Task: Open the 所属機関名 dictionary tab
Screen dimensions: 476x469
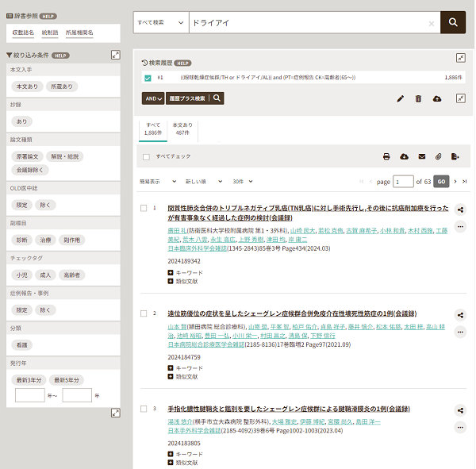Action: click(x=79, y=33)
